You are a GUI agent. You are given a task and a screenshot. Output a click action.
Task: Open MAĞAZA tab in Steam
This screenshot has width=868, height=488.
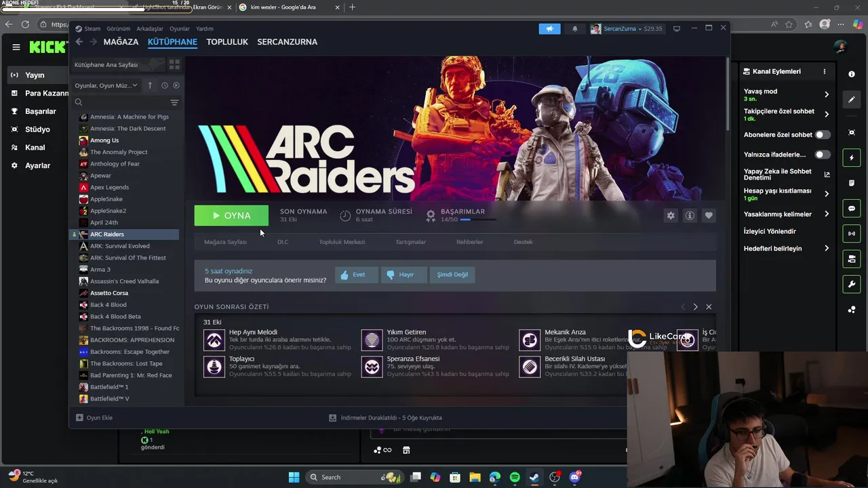(121, 42)
